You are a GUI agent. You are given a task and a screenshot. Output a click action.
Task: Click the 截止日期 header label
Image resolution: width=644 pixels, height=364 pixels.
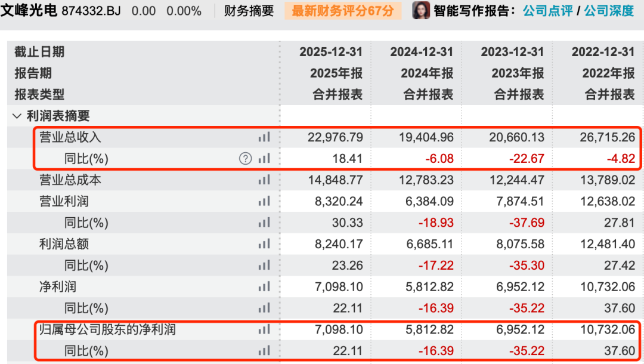coord(39,52)
